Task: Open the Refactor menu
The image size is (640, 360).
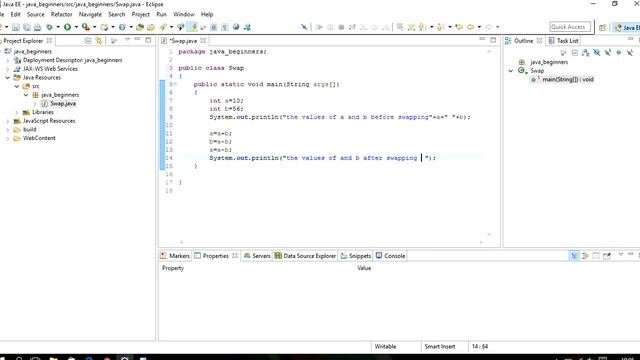Action: tap(62, 14)
